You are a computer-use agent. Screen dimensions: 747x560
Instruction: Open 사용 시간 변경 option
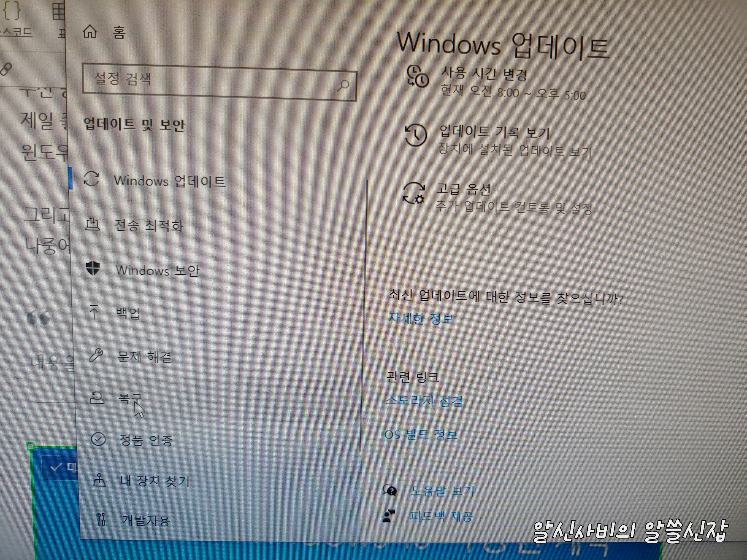point(484,74)
